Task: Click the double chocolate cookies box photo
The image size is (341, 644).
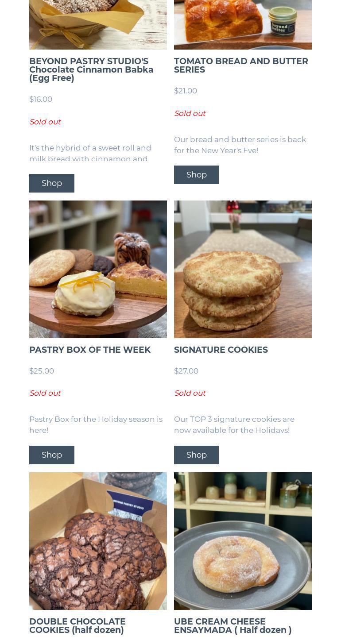Action: click(98, 541)
